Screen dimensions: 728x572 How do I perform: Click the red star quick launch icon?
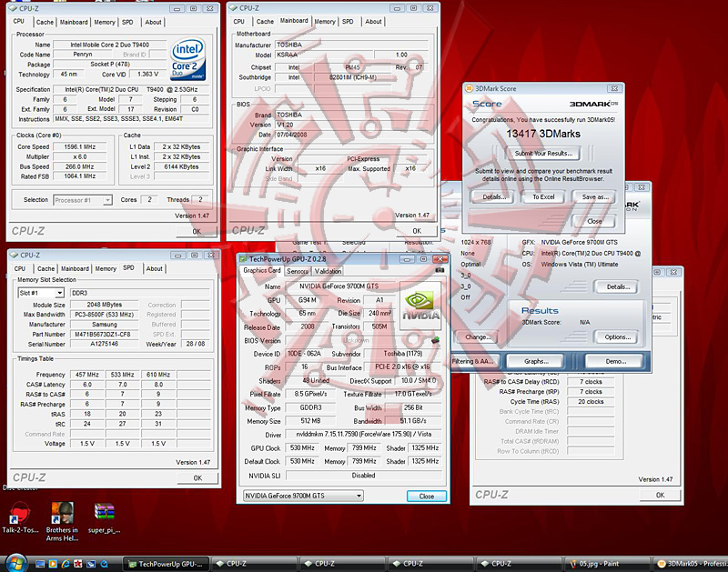(78, 564)
